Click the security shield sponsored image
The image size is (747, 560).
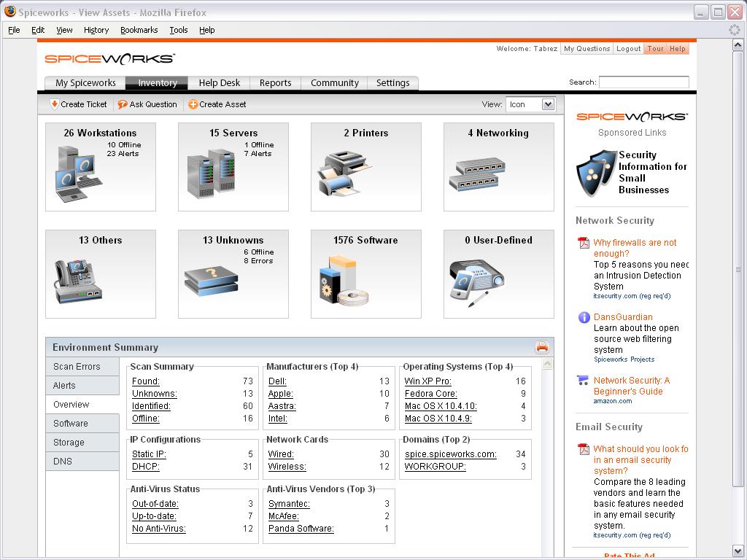(x=596, y=173)
